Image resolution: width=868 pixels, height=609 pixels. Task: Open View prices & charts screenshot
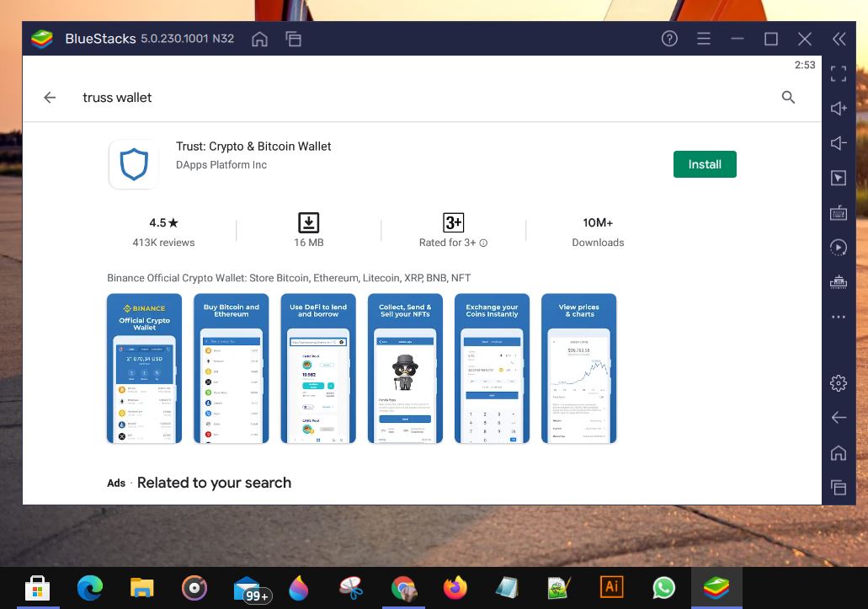(x=579, y=368)
